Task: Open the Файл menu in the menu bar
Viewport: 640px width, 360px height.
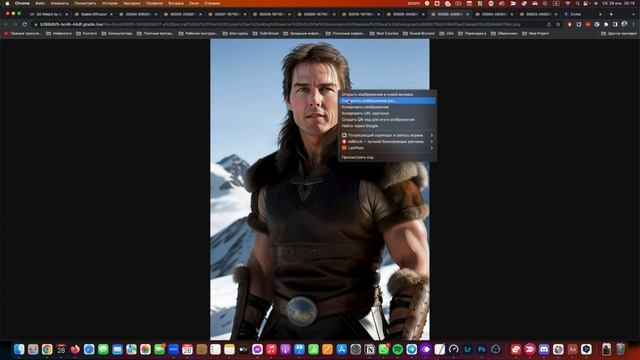Action: [40, 3]
